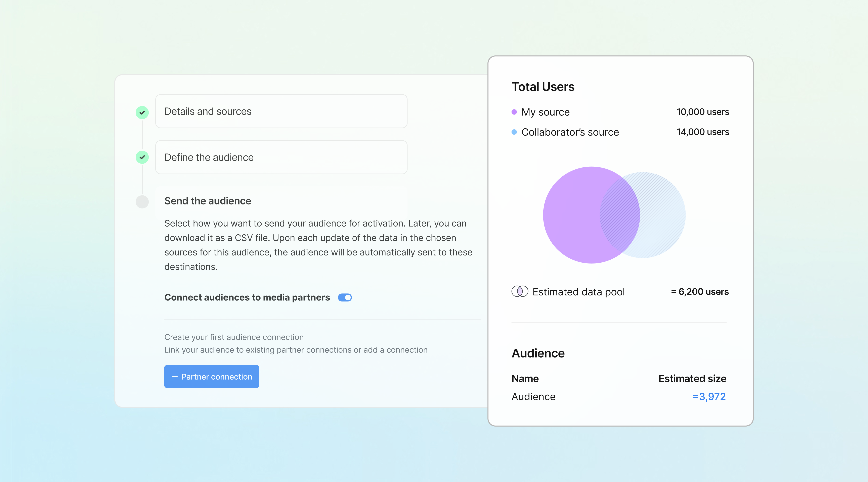Click the Audience name row
The image size is (868, 482).
click(533, 396)
